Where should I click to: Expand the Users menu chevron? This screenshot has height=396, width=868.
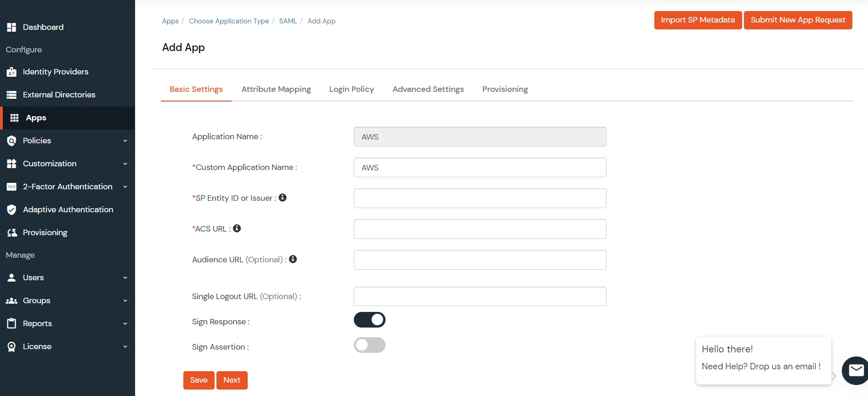point(125,278)
